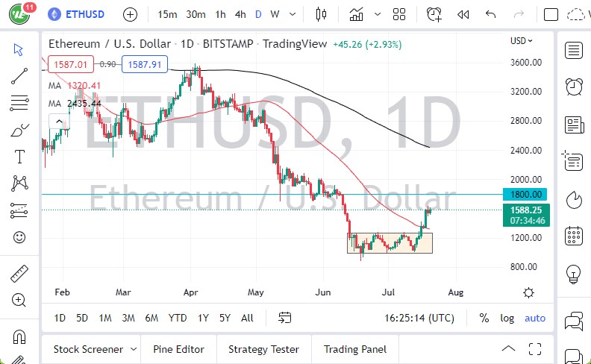Image resolution: width=591 pixels, height=364 pixels.
Task: Click the bar replay rewind icon
Action: pyautogui.click(x=463, y=14)
